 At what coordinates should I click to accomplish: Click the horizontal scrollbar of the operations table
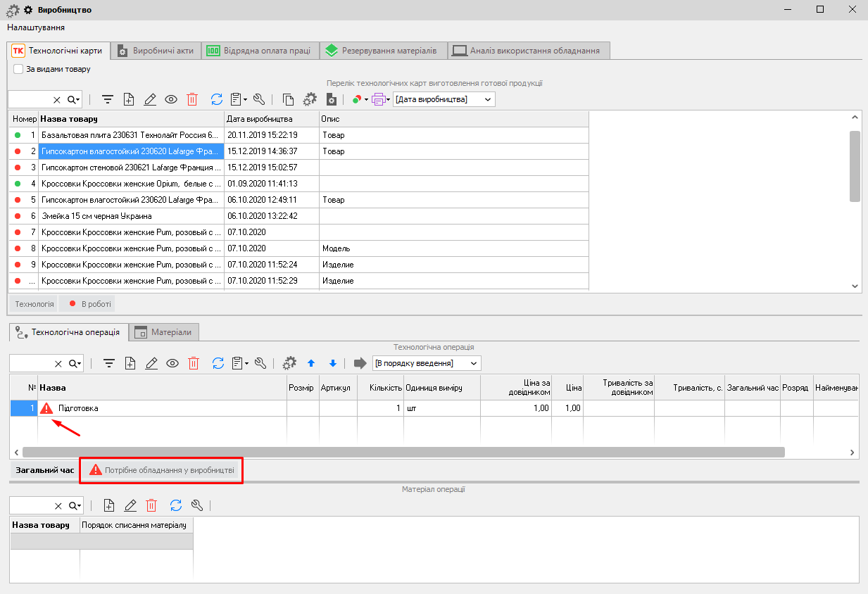pyautogui.click(x=403, y=453)
